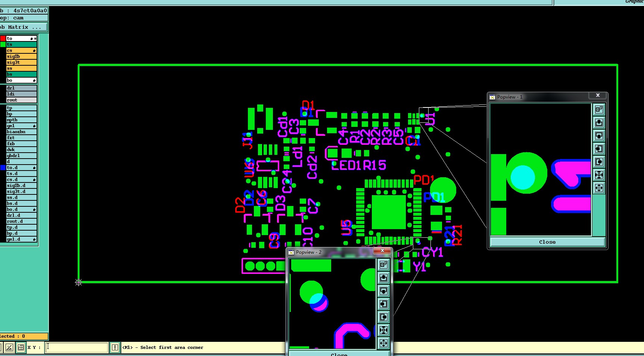Click the Popview 1 window title icon

click(x=492, y=97)
